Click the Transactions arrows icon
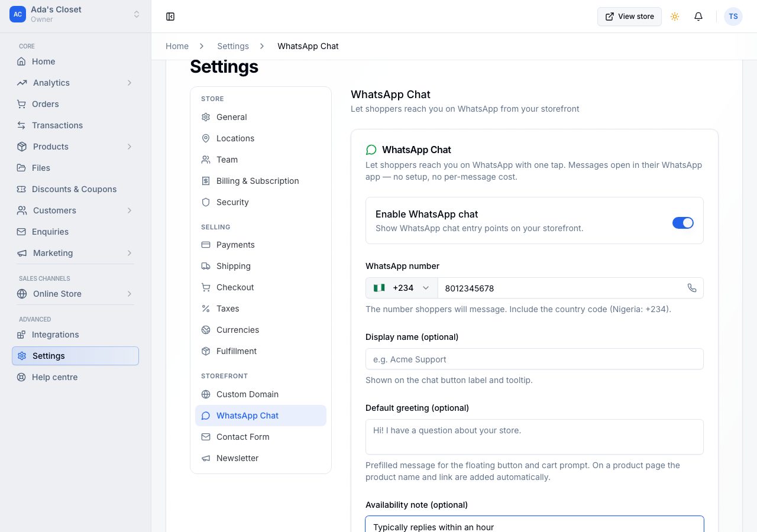Image resolution: width=757 pixels, height=532 pixels. click(x=21, y=125)
